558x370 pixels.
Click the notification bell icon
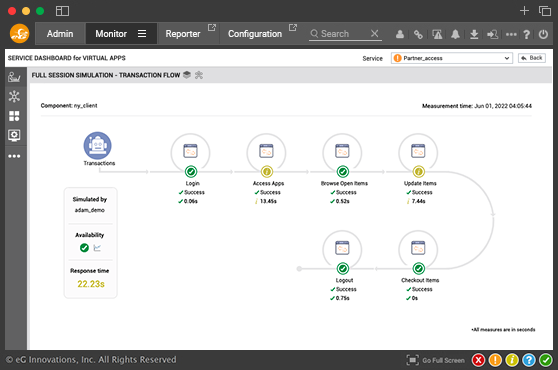pos(455,34)
